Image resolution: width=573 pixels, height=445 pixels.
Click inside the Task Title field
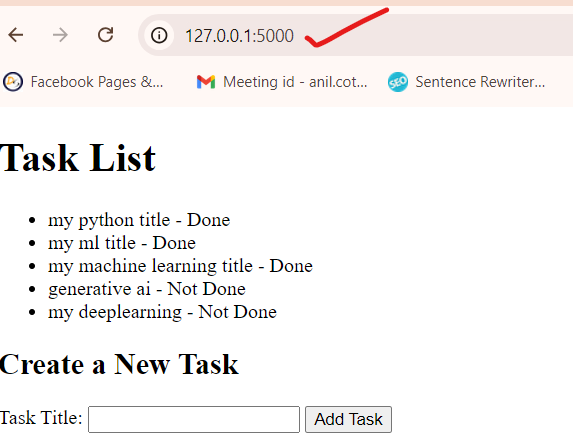click(x=194, y=419)
